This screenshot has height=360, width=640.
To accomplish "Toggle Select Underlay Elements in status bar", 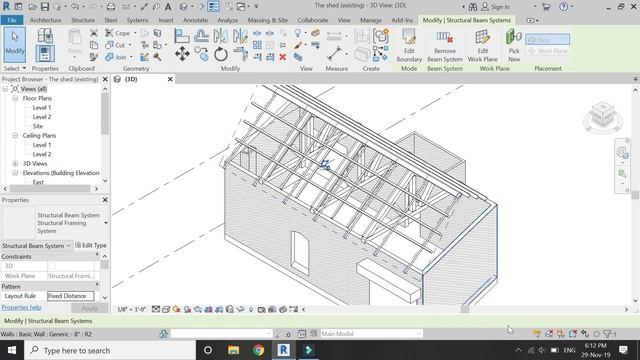I will point(549,334).
